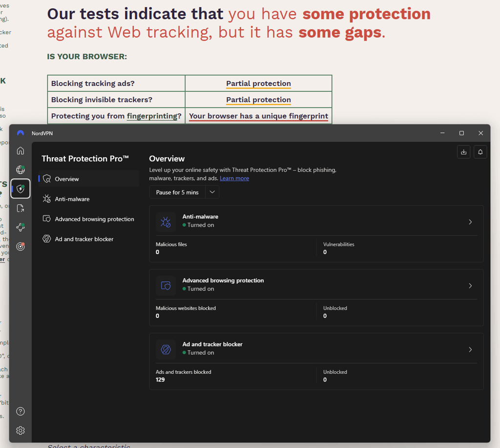Open the Meshnet sidebar icon
The image size is (500, 448).
click(21, 227)
